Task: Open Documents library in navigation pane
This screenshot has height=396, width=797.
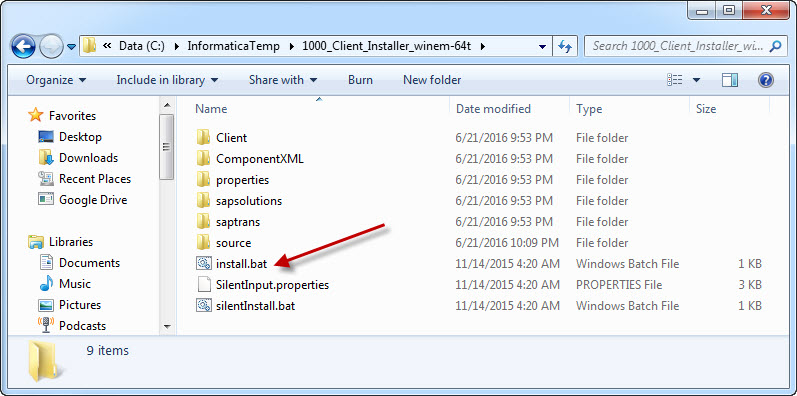Action: pyautogui.click(x=89, y=263)
